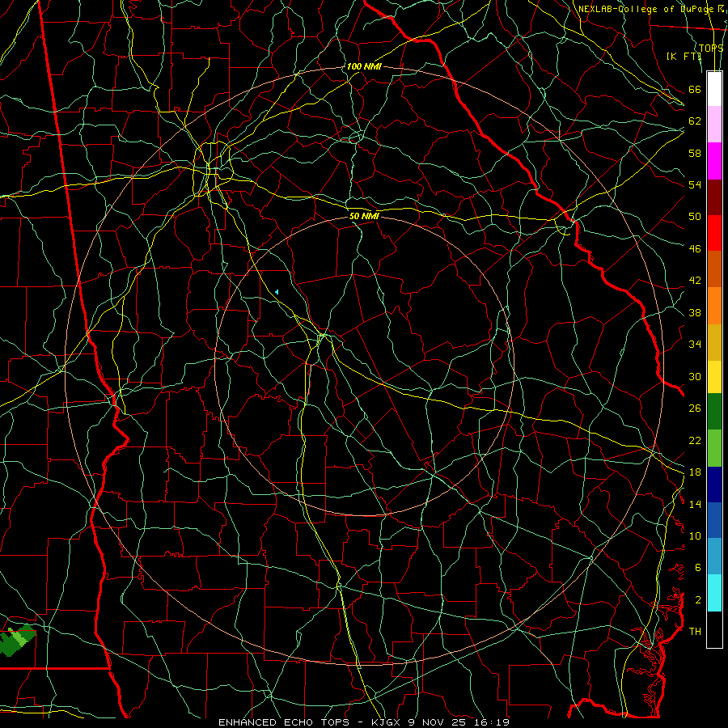This screenshot has height=728, width=728.
Task: Click the green echo cell on the map
Action: tap(17, 641)
